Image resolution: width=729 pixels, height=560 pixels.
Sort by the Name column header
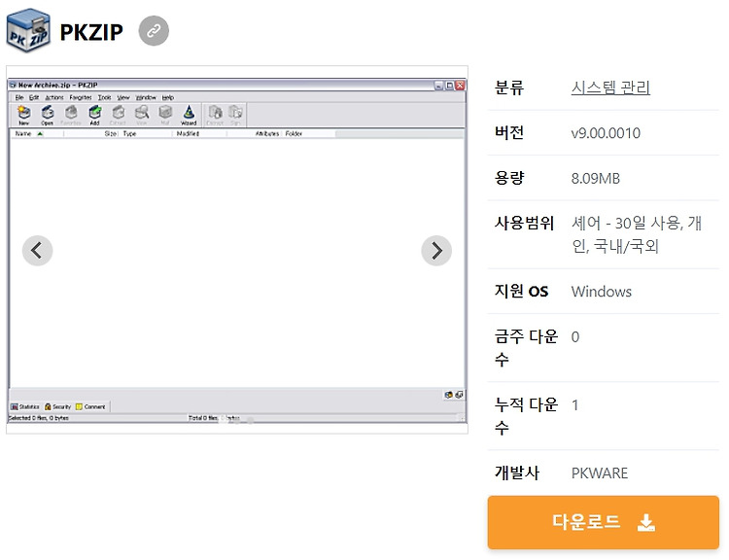tap(36, 134)
